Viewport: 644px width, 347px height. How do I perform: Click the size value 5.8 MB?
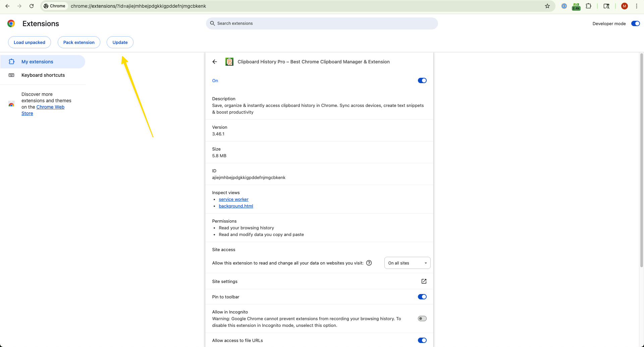point(219,156)
